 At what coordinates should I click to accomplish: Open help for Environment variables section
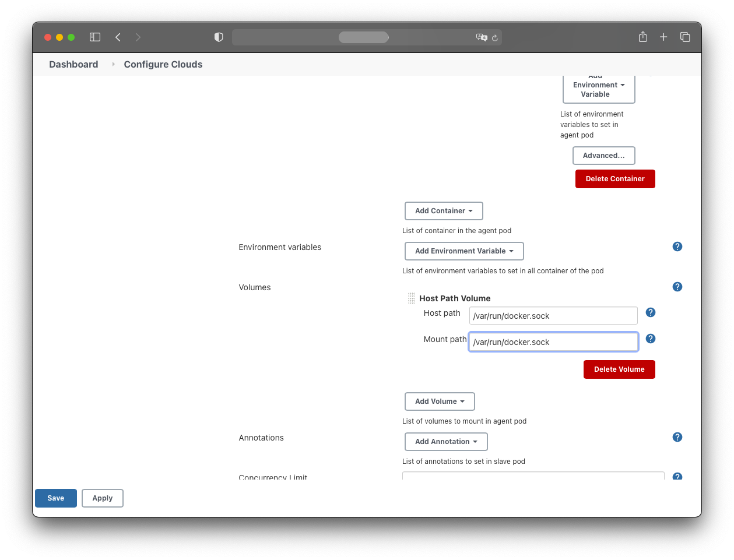(677, 246)
